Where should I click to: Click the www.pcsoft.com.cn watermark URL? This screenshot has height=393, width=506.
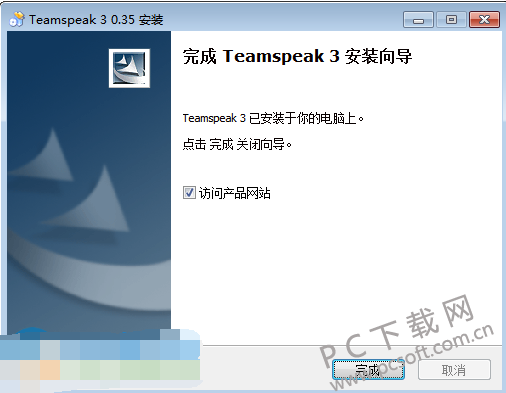click(413, 356)
